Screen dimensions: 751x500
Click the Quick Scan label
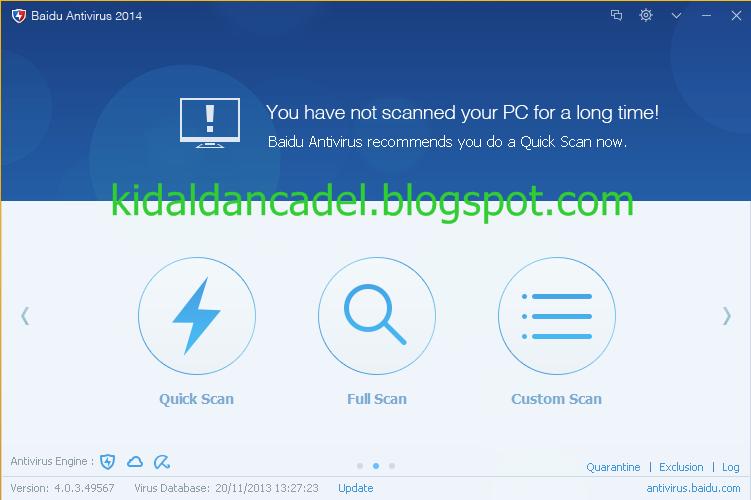coord(196,399)
